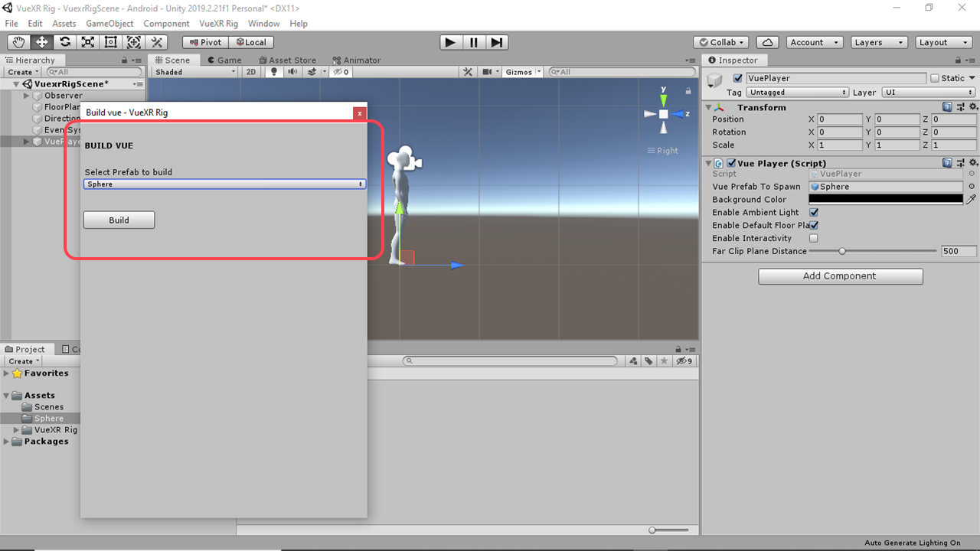
Task: Select the Rect Transform tool
Action: (111, 42)
